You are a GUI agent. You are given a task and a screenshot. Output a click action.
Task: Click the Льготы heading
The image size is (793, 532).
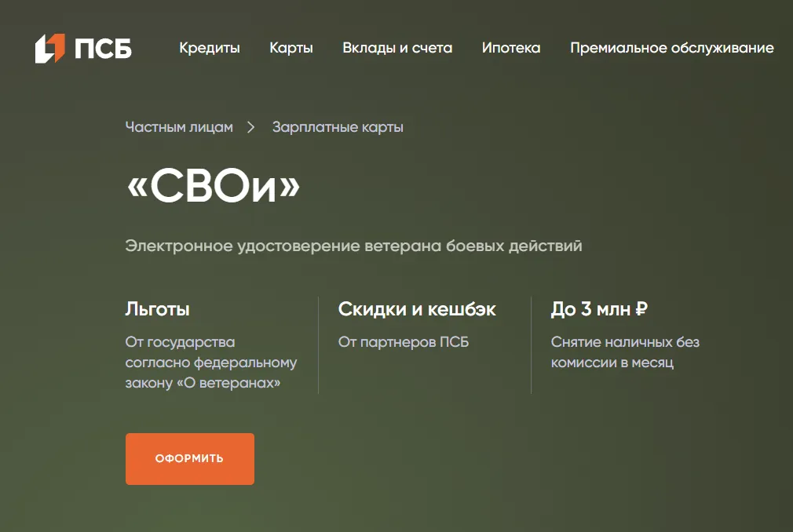click(157, 308)
